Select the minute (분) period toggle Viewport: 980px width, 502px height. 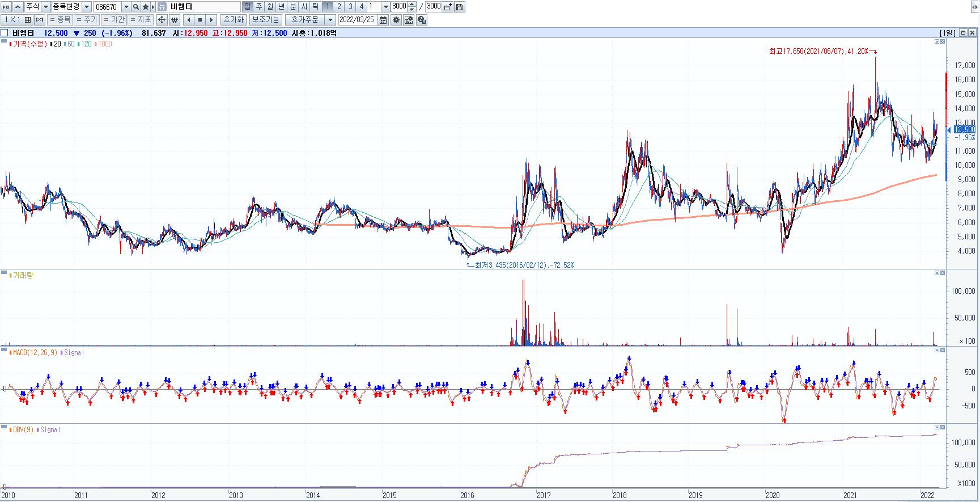[292, 7]
